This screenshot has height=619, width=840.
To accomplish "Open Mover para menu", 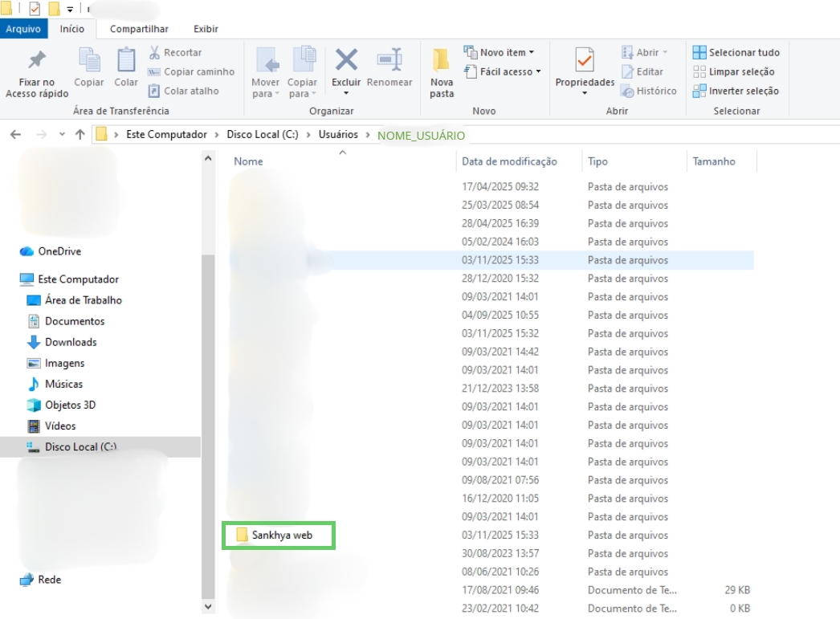I will pyautogui.click(x=265, y=73).
